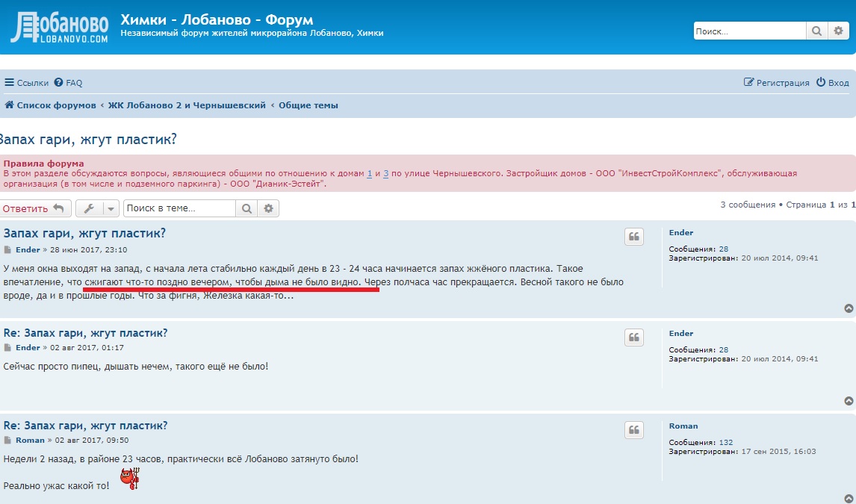Viewport: 856px width, 504px height.
Task: Click the Lobanovo.com site logo
Action: 59,28
